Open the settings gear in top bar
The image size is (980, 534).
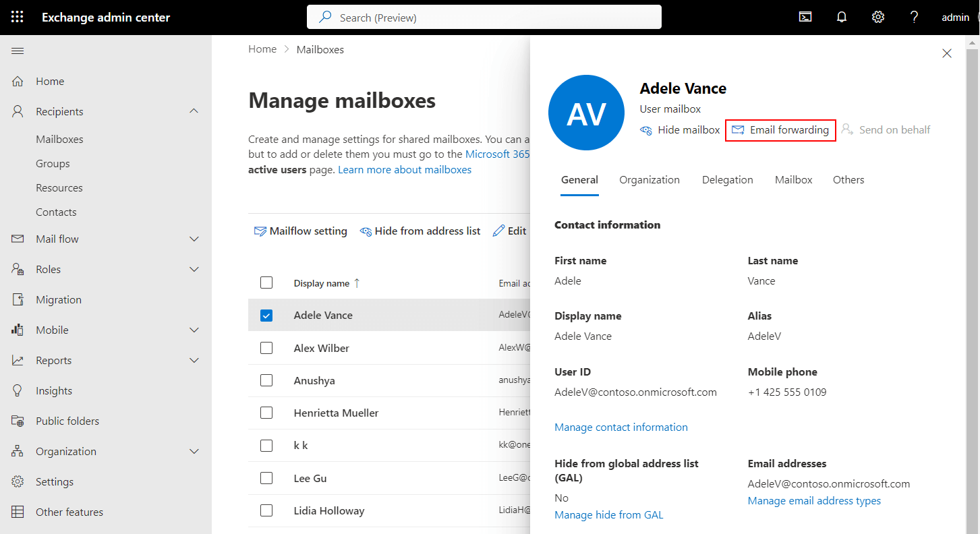(x=877, y=17)
